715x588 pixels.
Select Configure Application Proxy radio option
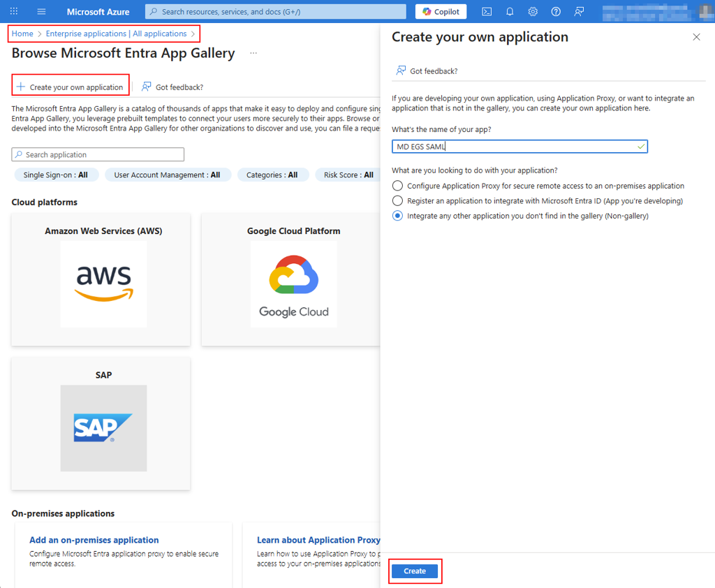pyautogui.click(x=397, y=186)
